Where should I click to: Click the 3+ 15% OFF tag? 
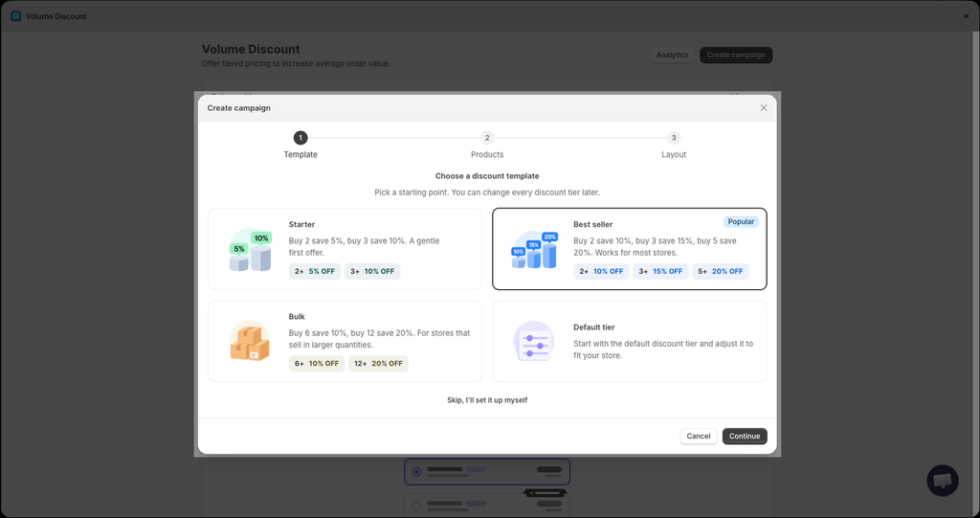point(660,272)
